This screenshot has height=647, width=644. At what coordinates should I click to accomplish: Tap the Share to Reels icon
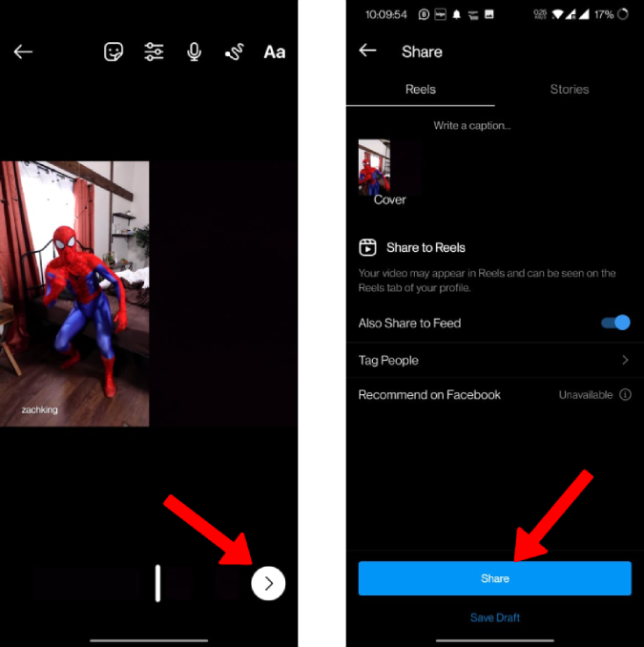click(367, 247)
